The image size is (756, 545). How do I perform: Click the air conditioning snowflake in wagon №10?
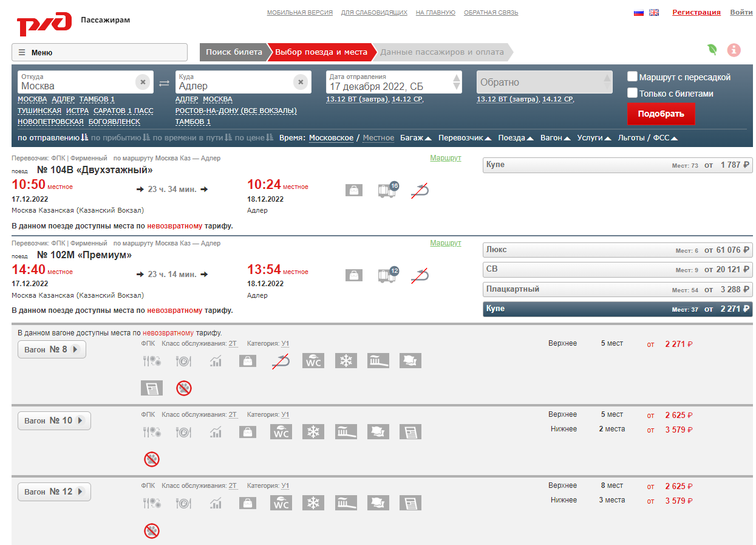[x=313, y=432]
